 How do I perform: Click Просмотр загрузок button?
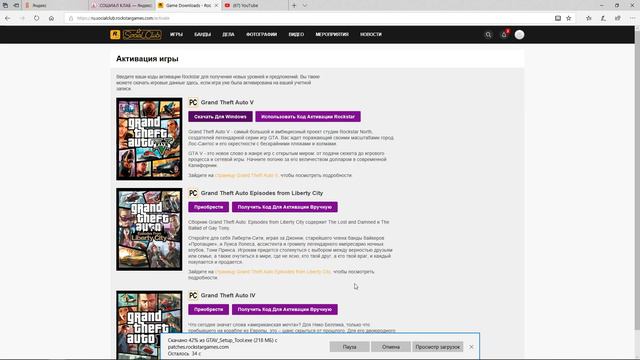pos(438,347)
